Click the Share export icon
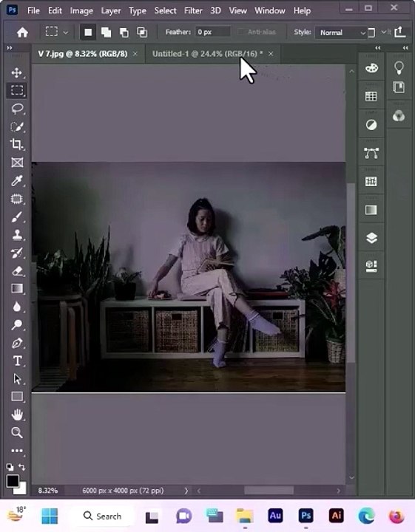Viewport: 415px width, 532px height. click(x=400, y=33)
